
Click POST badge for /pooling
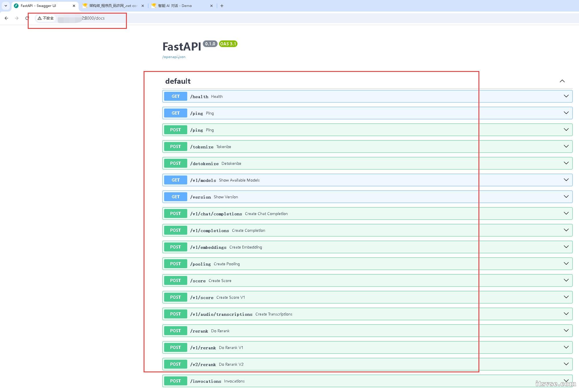[176, 264]
